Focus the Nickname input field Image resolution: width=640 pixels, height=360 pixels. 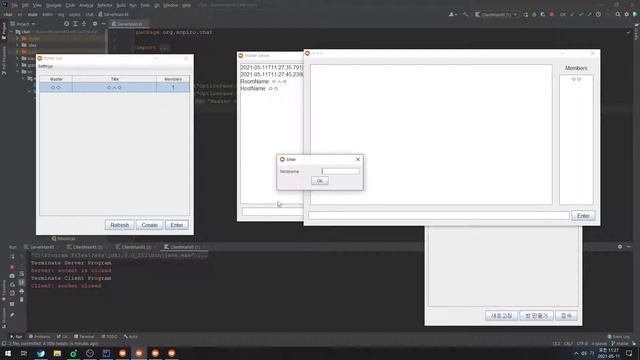tap(340, 171)
